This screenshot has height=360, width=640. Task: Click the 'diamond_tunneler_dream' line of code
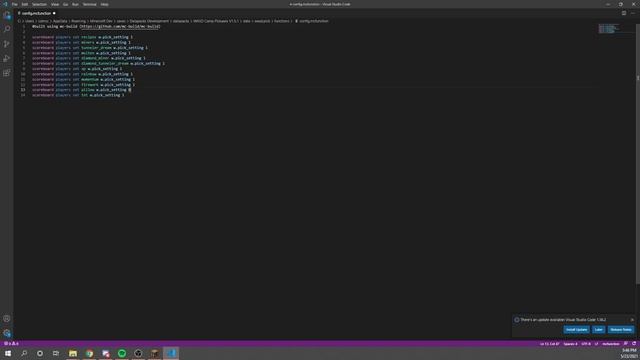[x=98, y=64]
